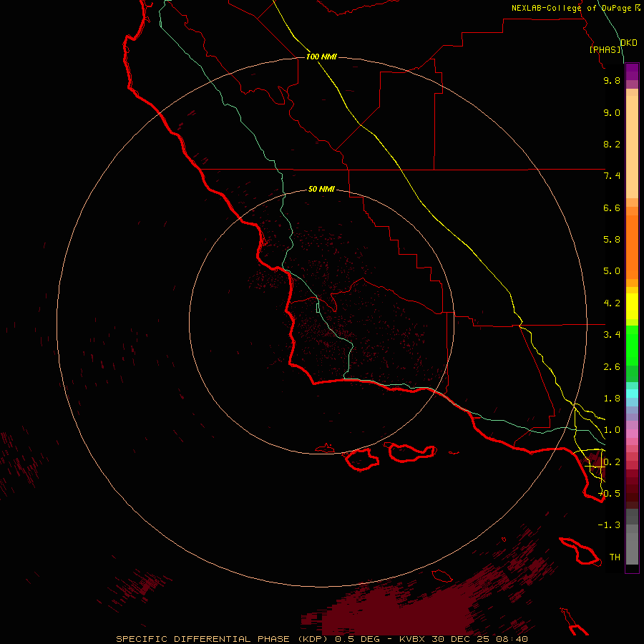644x644 pixels.
Task: Click the 1.8 legend value
Action: (612, 399)
